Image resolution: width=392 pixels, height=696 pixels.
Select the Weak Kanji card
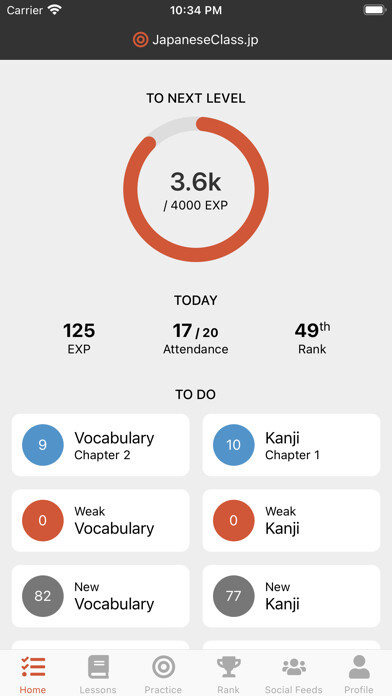click(291, 520)
